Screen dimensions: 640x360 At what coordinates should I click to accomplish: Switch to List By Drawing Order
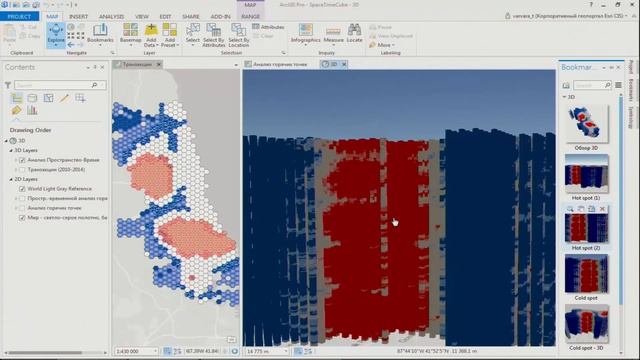pos(17,98)
